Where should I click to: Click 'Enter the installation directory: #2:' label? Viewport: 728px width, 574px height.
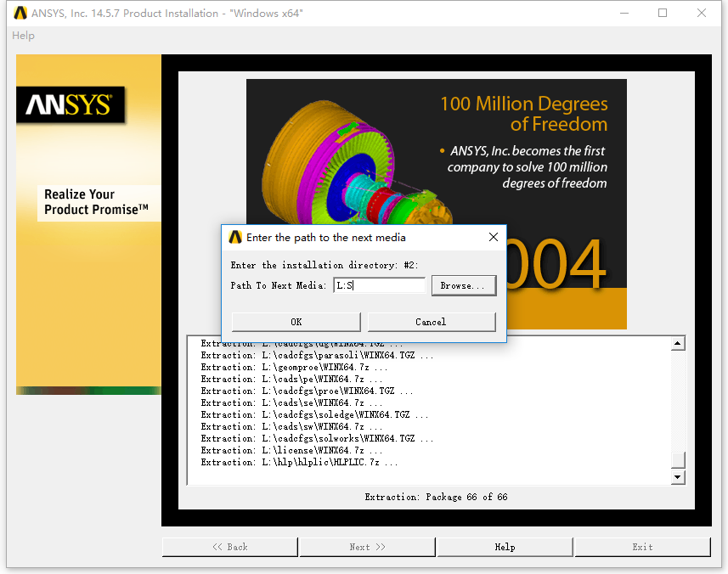[324, 266]
